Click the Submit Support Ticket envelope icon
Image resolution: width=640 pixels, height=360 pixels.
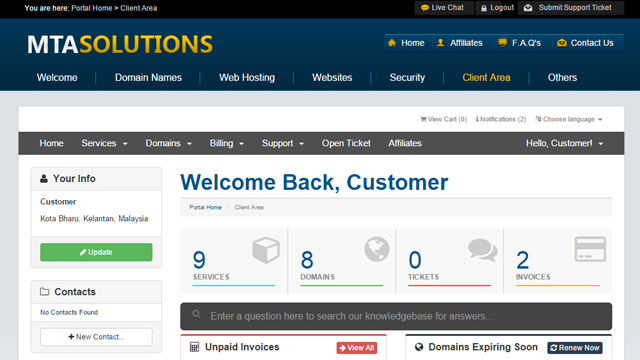click(528, 8)
